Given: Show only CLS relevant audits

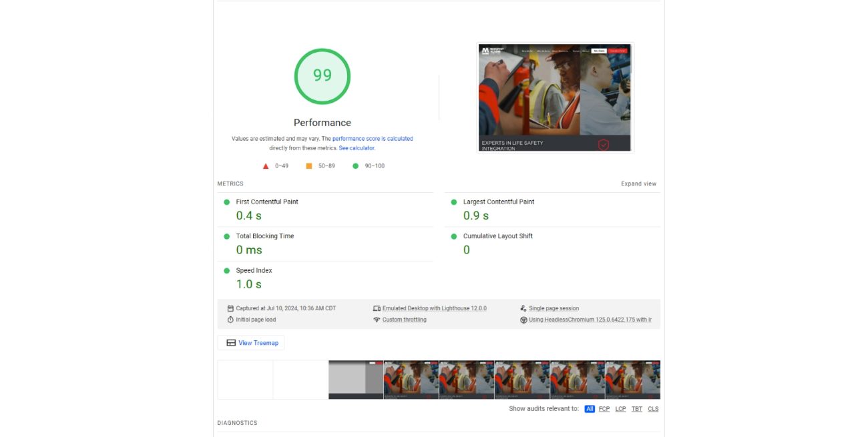Looking at the screenshot, I should pos(653,409).
